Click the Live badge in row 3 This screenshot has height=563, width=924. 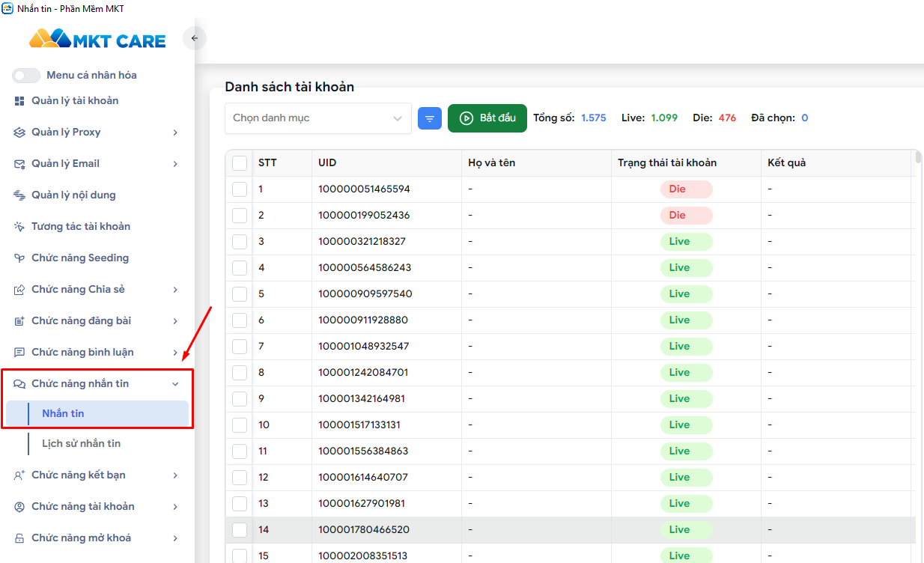coord(686,242)
